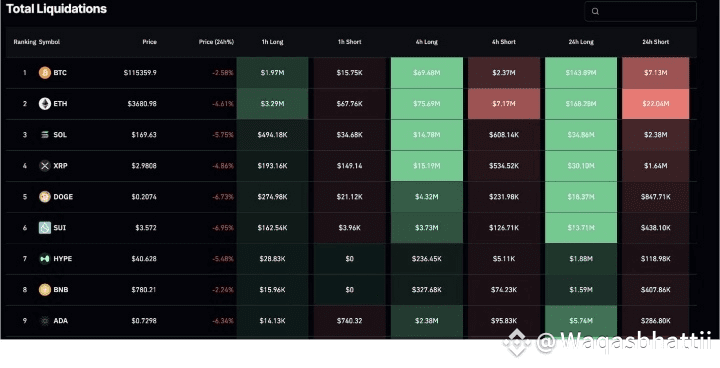Select ETH 24h Short $22.04M cell
Screen dimensions: 720x368
pyautogui.click(x=655, y=104)
